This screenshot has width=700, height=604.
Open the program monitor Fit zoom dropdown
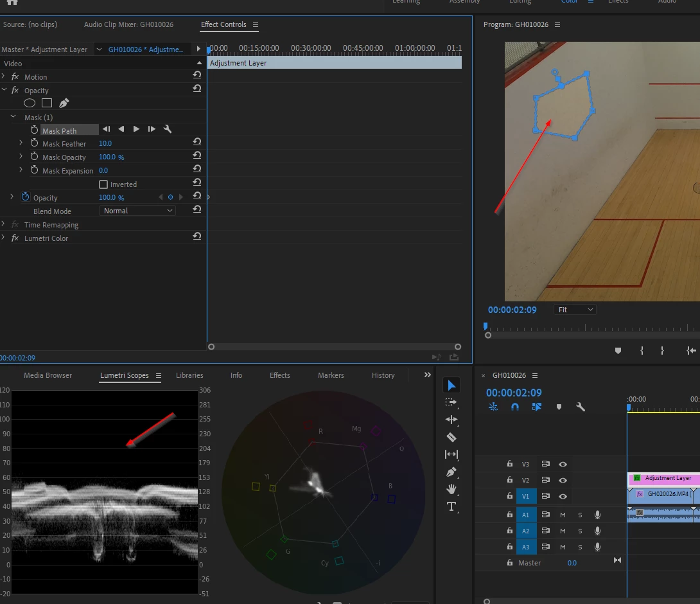pos(575,310)
